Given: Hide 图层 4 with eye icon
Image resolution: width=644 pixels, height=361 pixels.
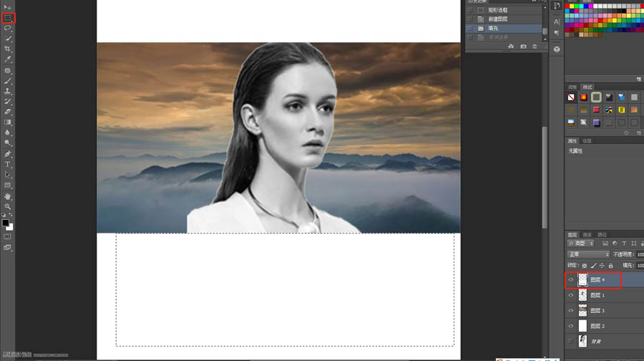Looking at the screenshot, I should (570, 279).
